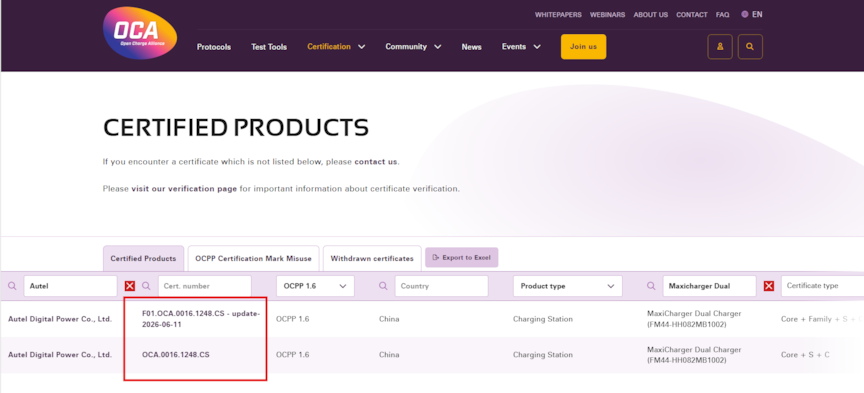Go to the News page
This screenshot has width=864, height=393.
coord(472,47)
